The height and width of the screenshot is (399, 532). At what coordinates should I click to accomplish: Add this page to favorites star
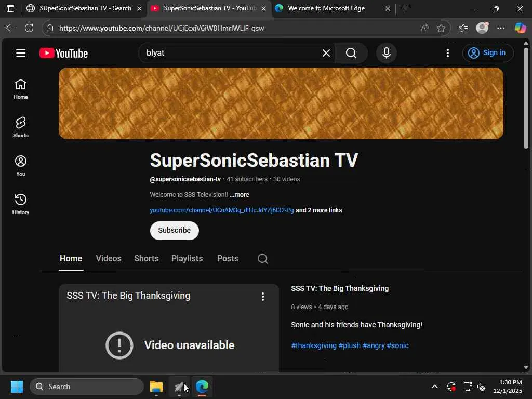point(441,28)
